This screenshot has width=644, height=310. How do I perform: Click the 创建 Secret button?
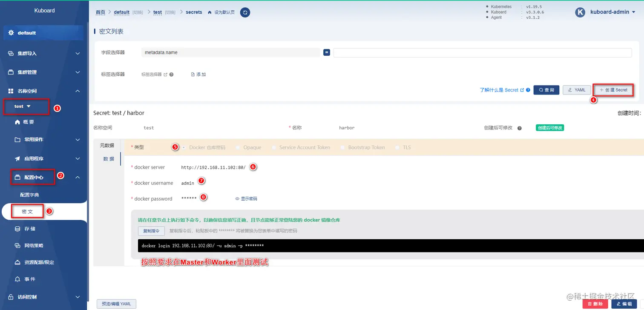coord(613,90)
